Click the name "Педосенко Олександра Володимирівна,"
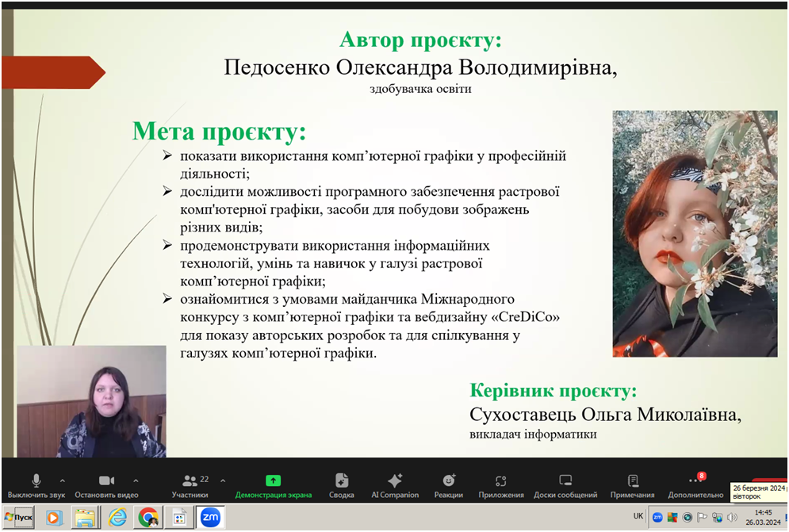The image size is (789, 532). tap(420, 67)
